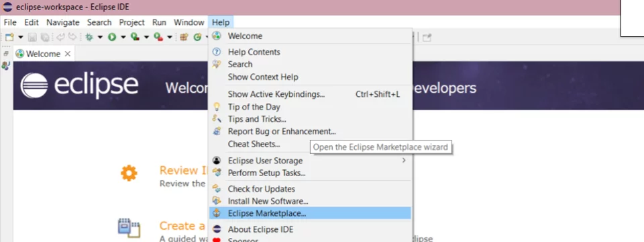Click the question mark icon beside Help Contents
The height and width of the screenshot is (242, 644).
pyautogui.click(x=217, y=52)
